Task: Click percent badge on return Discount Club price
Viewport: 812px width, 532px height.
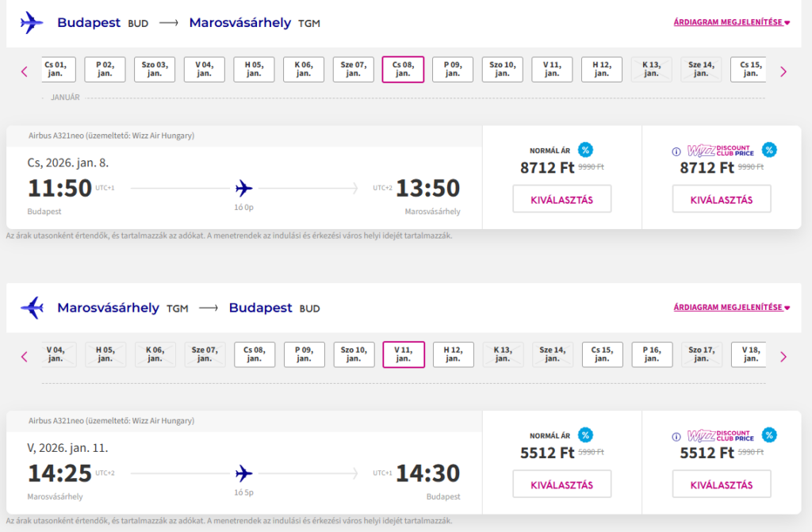Action: (x=769, y=434)
